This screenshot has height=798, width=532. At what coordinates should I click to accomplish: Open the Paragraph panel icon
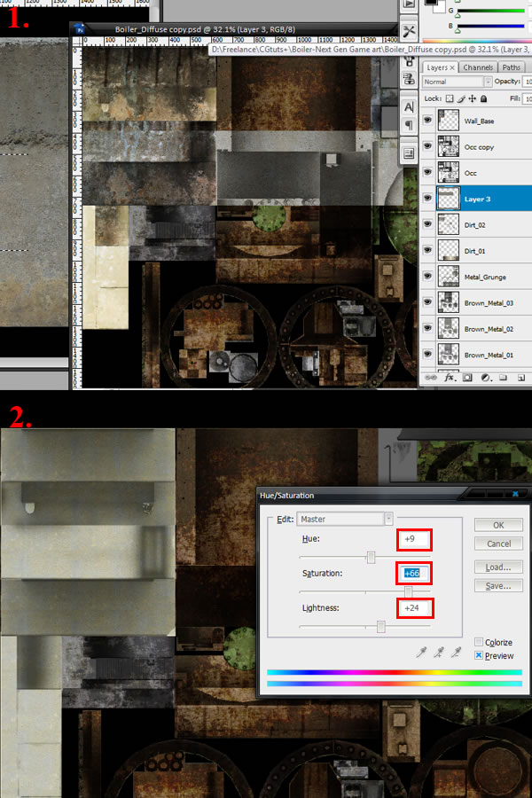(x=409, y=125)
